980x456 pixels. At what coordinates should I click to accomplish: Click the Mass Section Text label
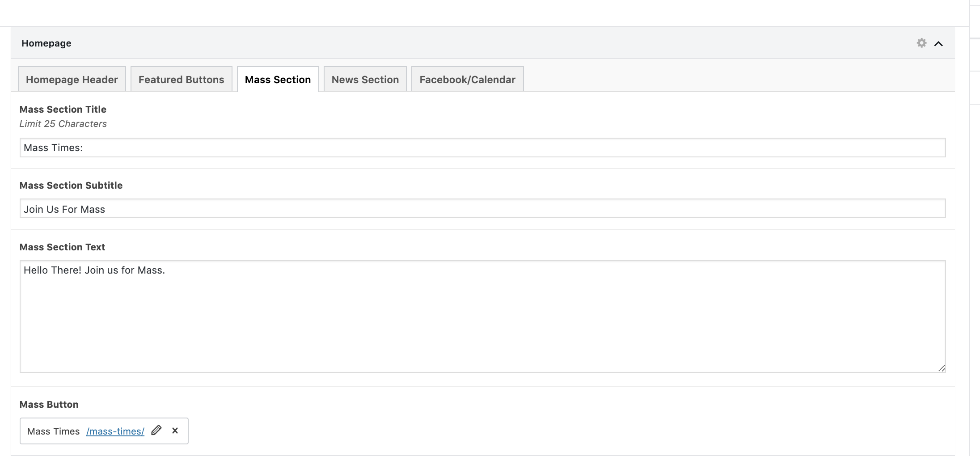62,247
